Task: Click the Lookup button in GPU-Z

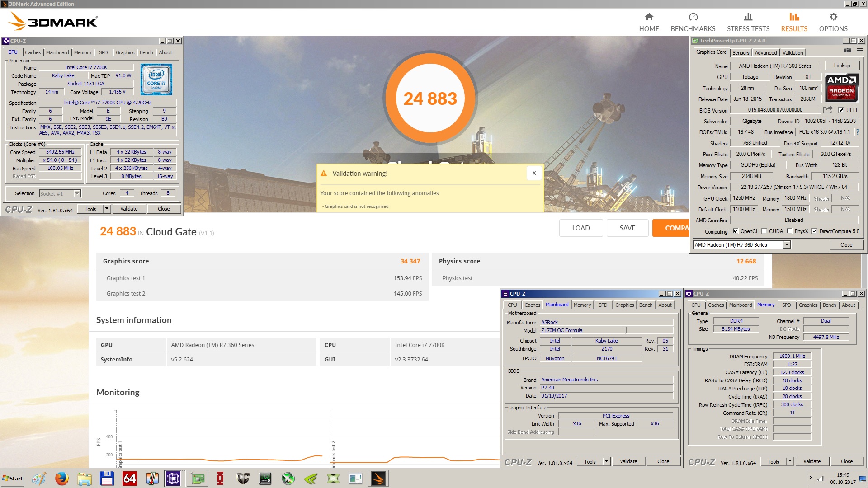Action: click(842, 66)
